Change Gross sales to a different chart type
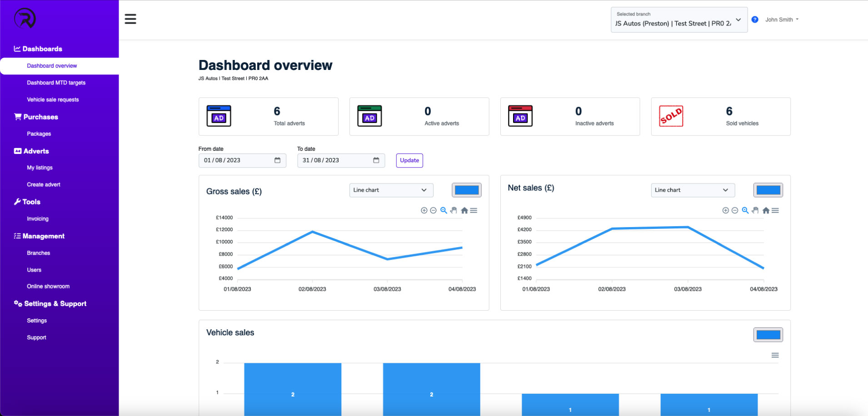 point(391,190)
